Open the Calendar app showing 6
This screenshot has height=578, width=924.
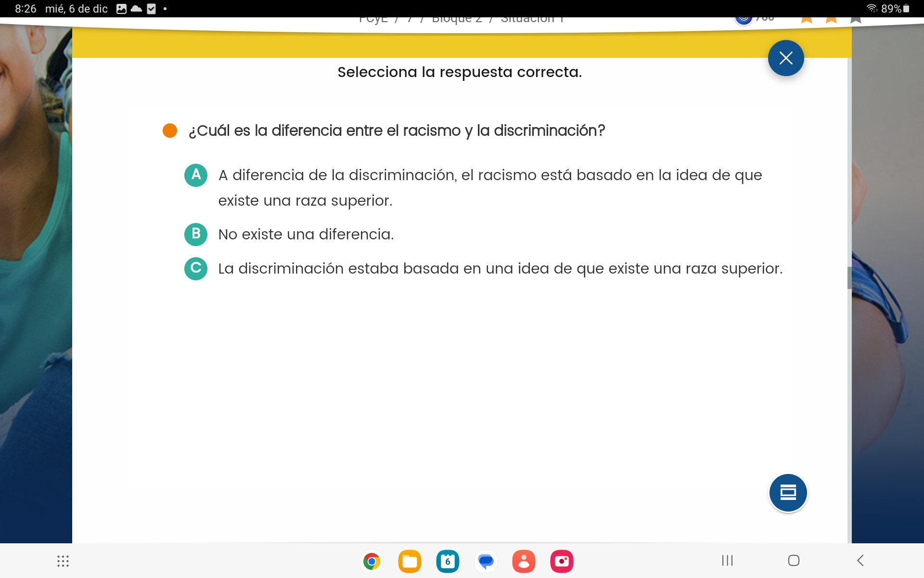click(448, 561)
